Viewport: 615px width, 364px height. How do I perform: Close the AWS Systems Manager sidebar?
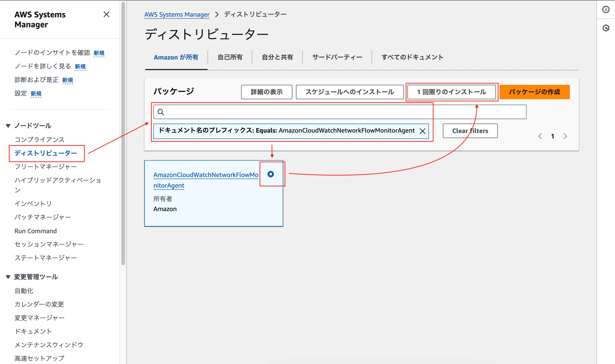coord(106,14)
